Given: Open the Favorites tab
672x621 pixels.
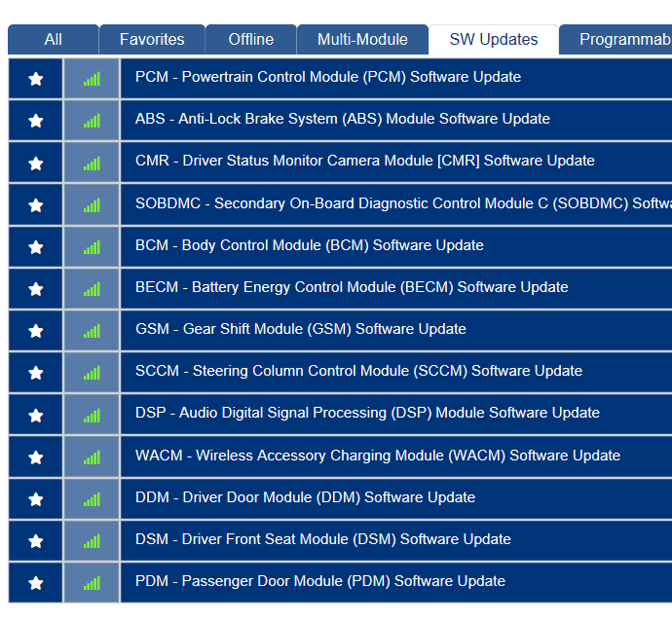Looking at the screenshot, I should click(152, 40).
